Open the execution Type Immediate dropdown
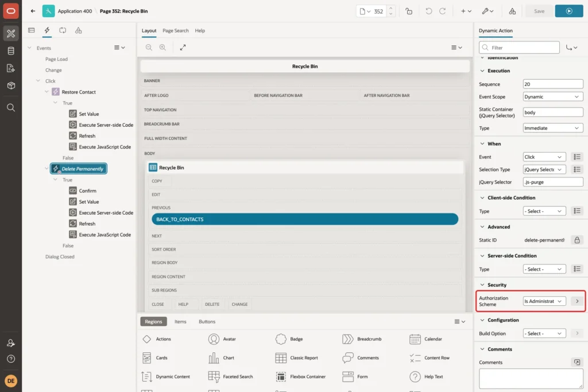 (x=553, y=128)
